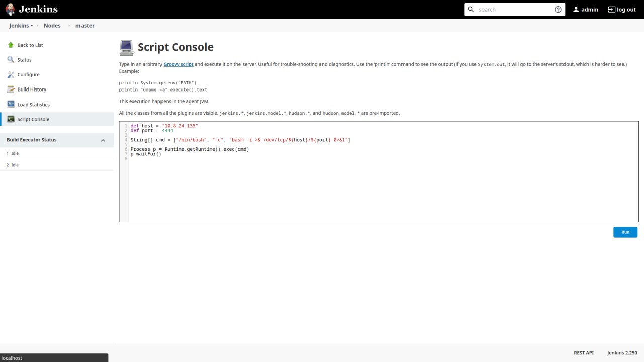Click executor 2 Idle row
The width and height of the screenshot is (644, 362).
pyautogui.click(x=57, y=165)
